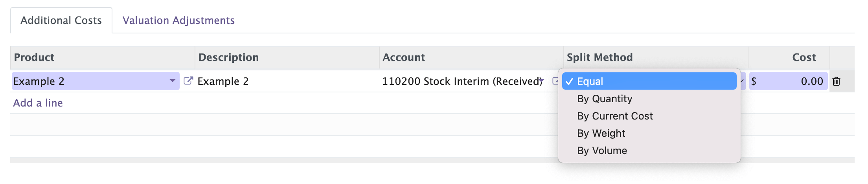
Task: Select the checked Equal split method
Action: point(649,81)
